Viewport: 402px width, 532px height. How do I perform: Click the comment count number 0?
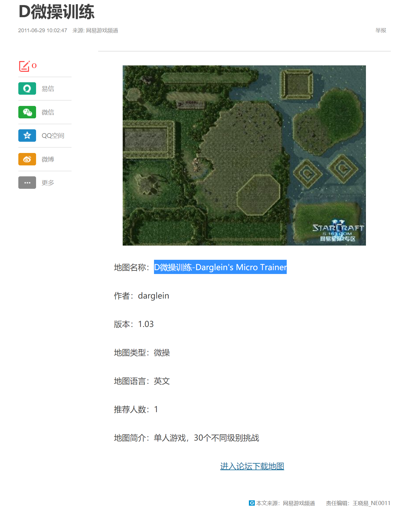tap(34, 66)
